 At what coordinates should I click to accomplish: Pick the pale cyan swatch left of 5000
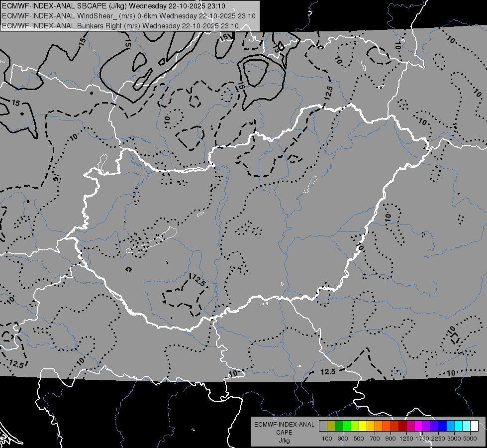coord(467,426)
